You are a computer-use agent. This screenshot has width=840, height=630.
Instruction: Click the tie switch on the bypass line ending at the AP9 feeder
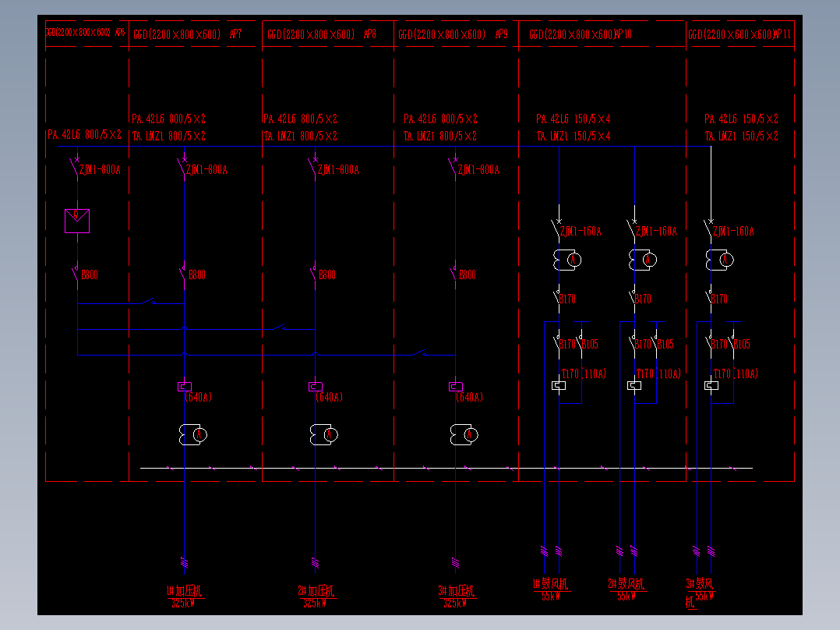point(419,352)
